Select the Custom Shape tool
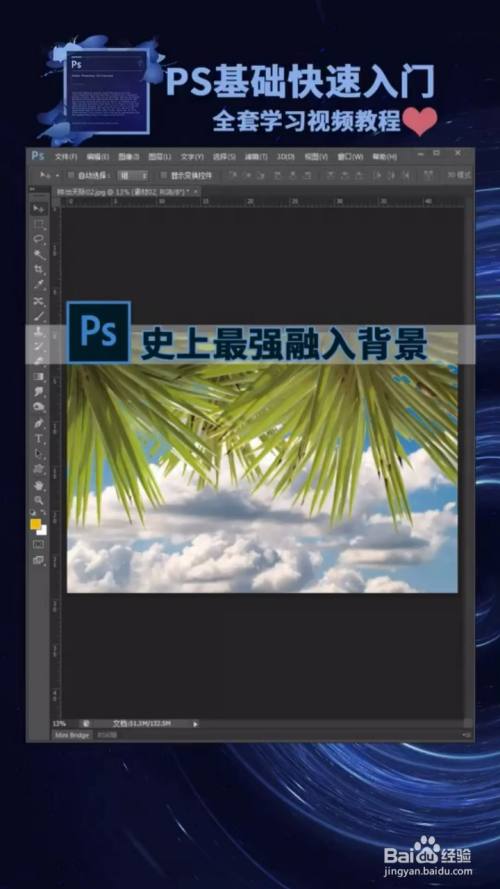This screenshot has width=500, height=889. click(39, 469)
